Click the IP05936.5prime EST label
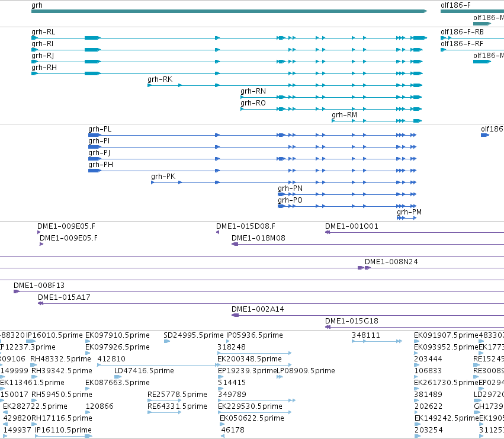Image resolution: width=504 pixels, height=439 pixels. pos(255,335)
